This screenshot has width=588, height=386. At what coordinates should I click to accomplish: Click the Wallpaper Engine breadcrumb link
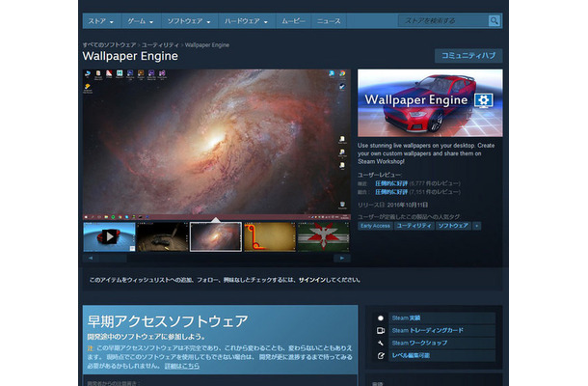tap(207, 45)
